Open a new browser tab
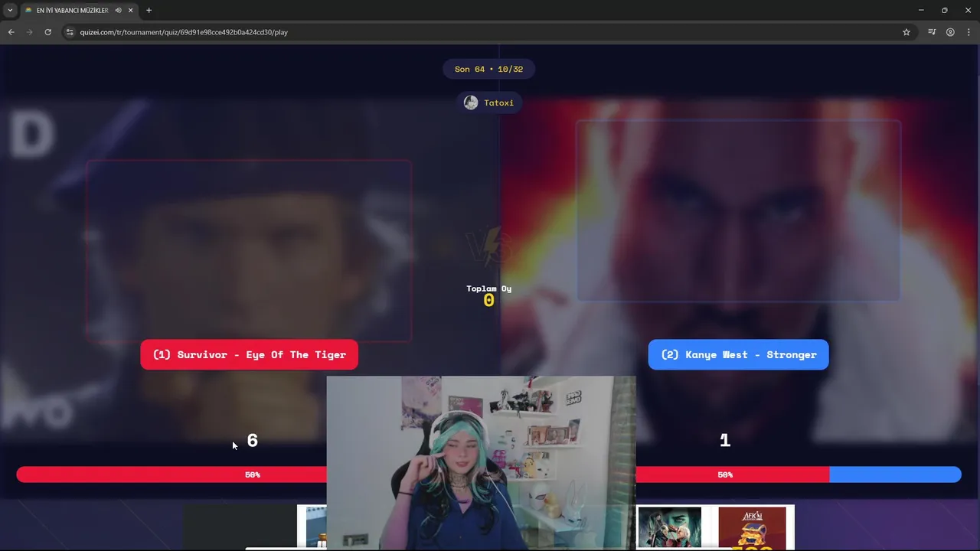Image resolution: width=980 pixels, height=551 pixels. click(149, 10)
